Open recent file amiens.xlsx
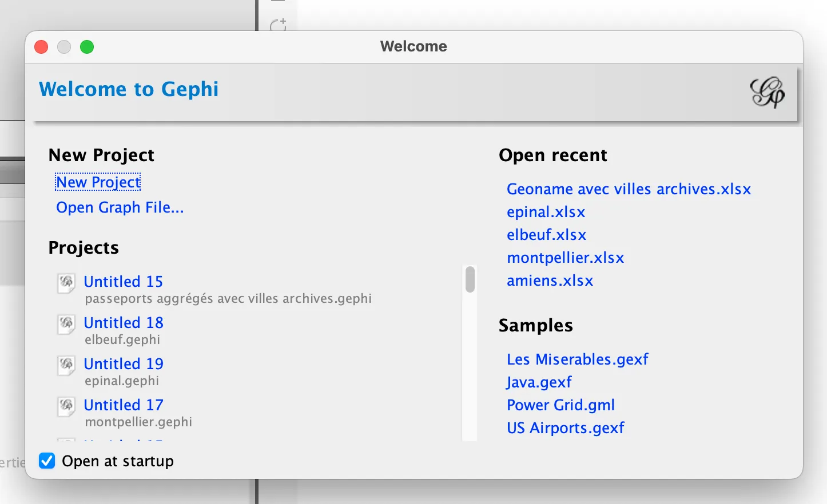 (x=550, y=281)
